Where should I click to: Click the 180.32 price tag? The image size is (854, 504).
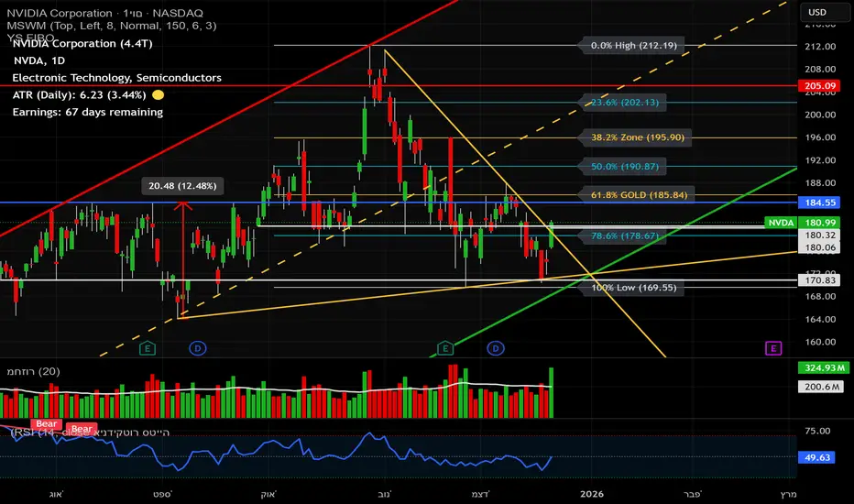pos(820,235)
